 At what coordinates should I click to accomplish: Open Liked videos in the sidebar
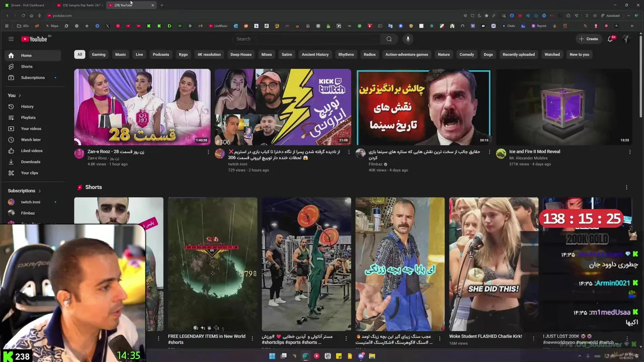pyautogui.click(x=32, y=151)
